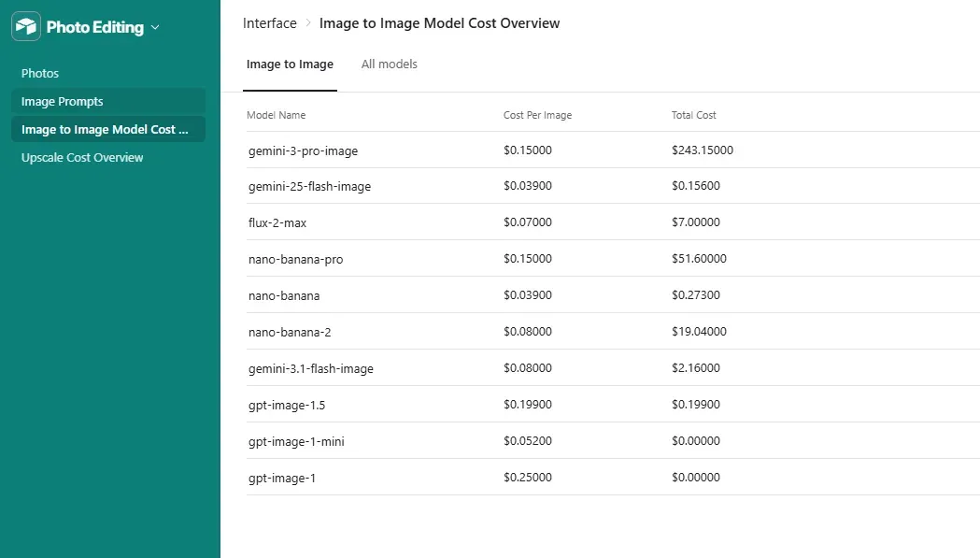980x558 pixels.
Task: Select Image to Image Model Cost sidebar item
Action: tap(108, 130)
